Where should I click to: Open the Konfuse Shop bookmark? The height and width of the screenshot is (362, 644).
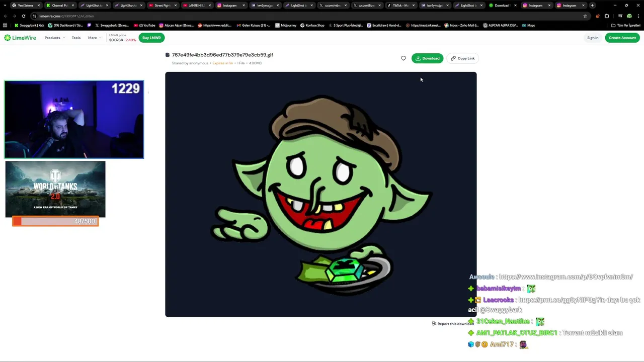[312, 25]
